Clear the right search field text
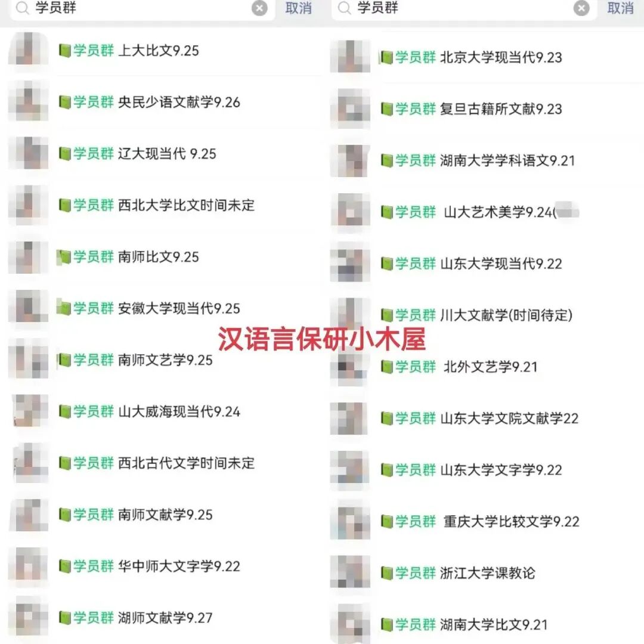Image resolution: width=644 pixels, height=644 pixels. coord(581,8)
